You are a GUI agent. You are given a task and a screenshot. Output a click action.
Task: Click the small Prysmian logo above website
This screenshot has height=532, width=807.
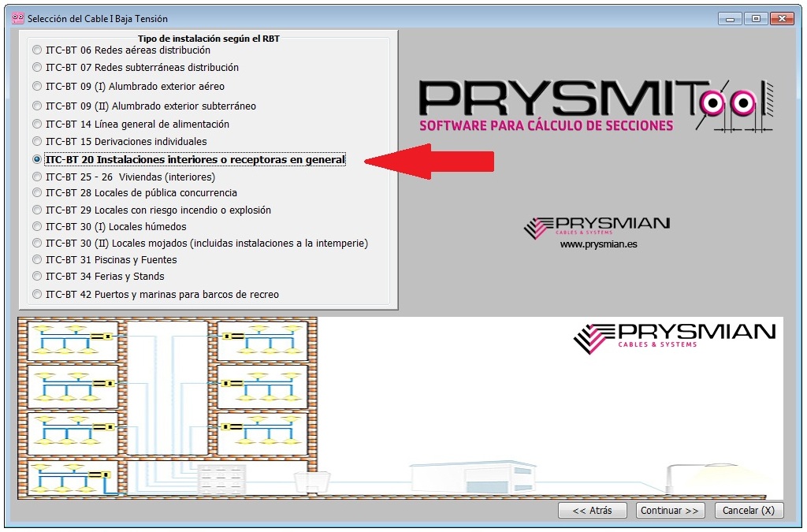point(597,227)
